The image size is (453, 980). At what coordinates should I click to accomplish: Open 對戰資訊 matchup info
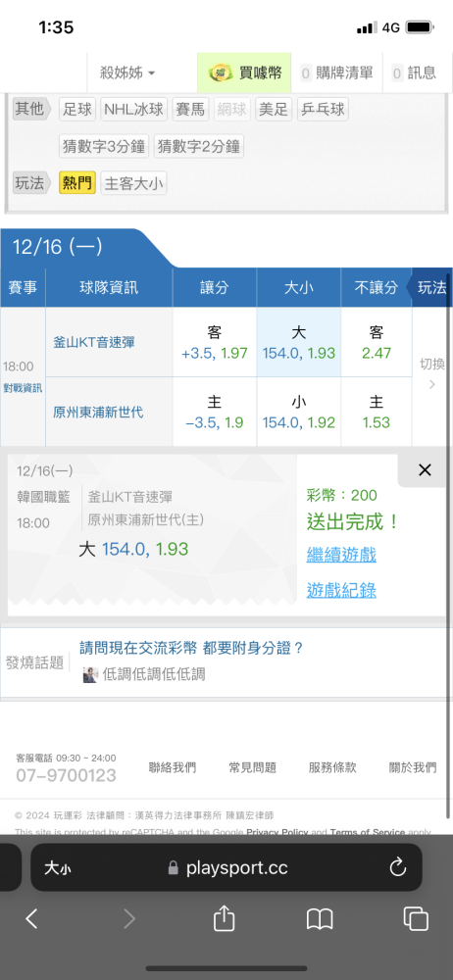coord(23,388)
